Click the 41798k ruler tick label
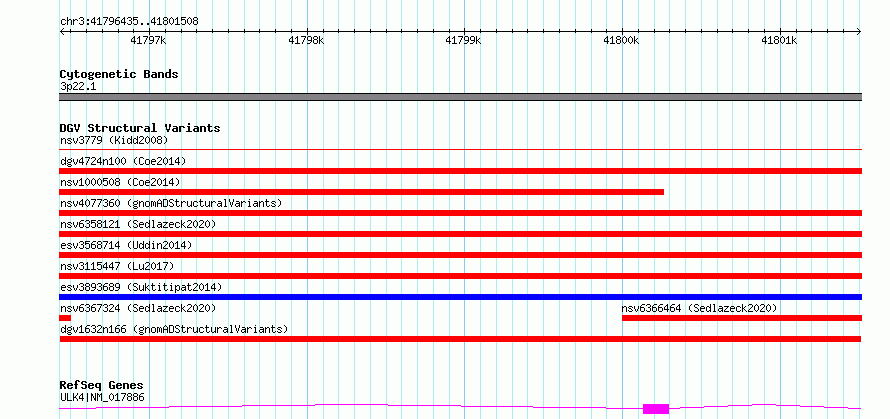 pos(306,41)
